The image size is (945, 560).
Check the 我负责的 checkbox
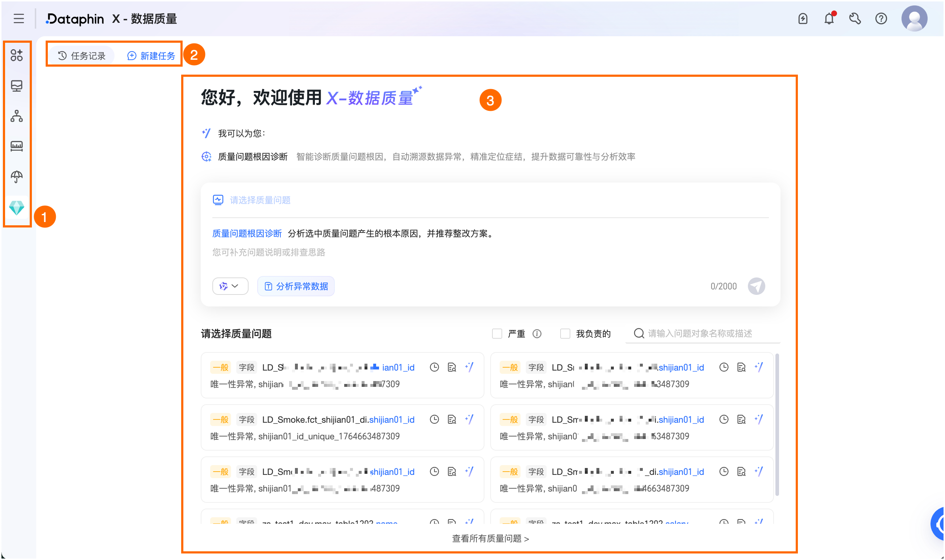click(x=565, y=334)
